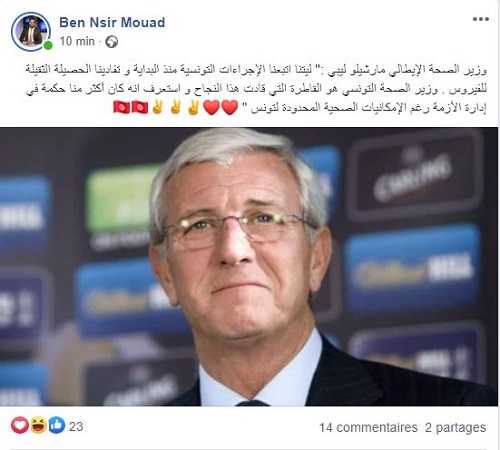
Task: Click the second line of Arabic post text
Action: click(x=256, y=89)
